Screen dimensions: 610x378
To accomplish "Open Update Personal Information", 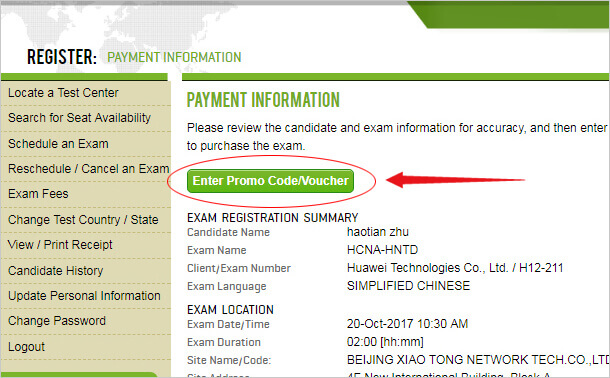I will [x=84, y=296].
